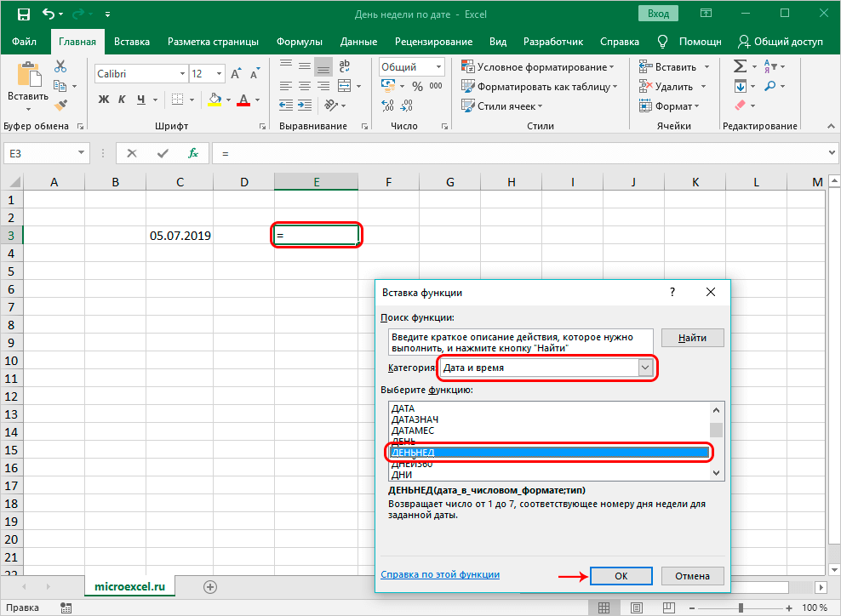Toggle italic К formatting

point(122,100)
